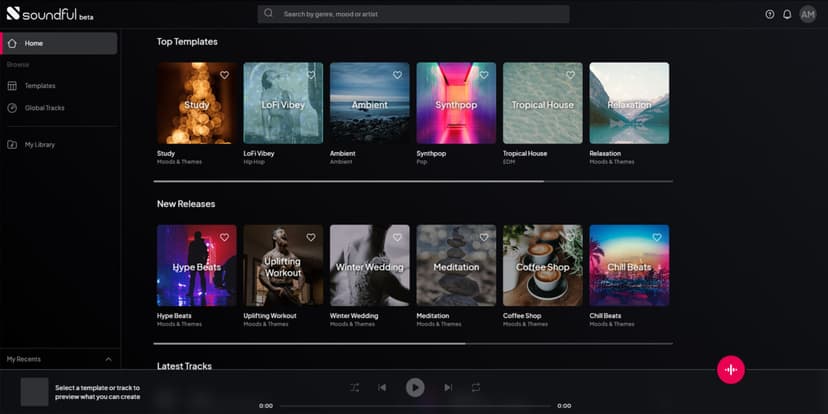The image size is (828, 414).
Task: Collapse the My Recents section chevron
Action: (108, 359)
